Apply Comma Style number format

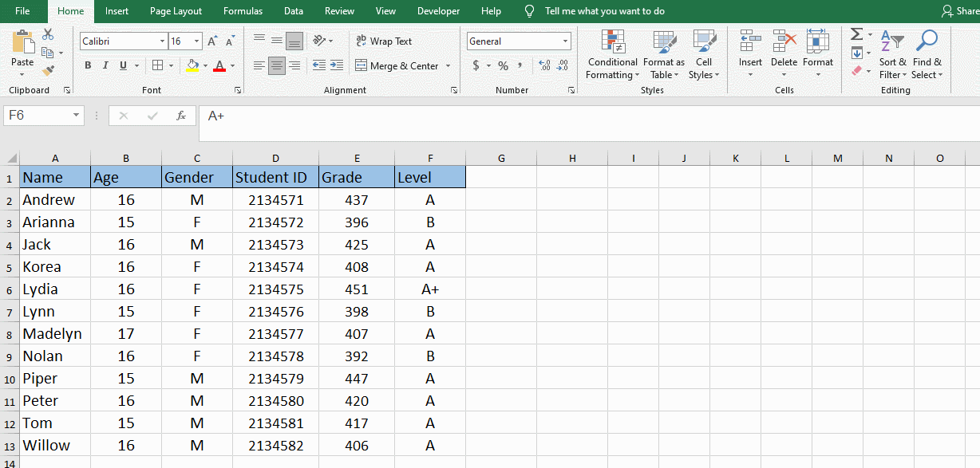tap(521, 65)
